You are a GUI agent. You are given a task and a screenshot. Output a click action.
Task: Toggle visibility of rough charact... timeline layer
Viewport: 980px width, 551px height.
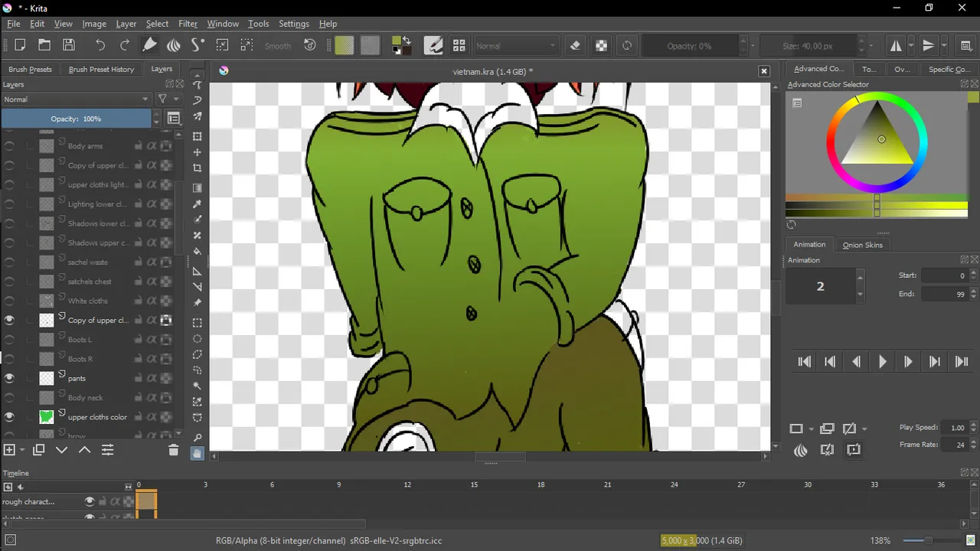[90, 501]
